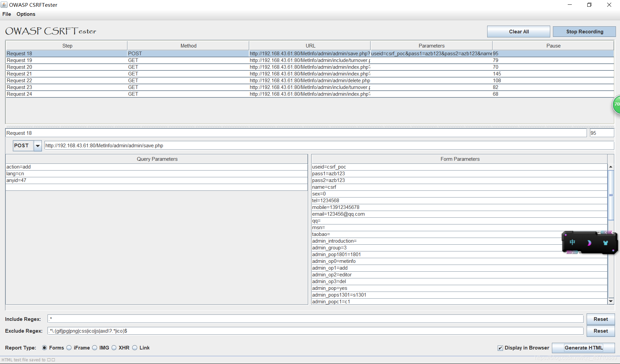620x364 pixels.
Task: Click the anyid=47 query parameter
Action: tap(157, 180)
